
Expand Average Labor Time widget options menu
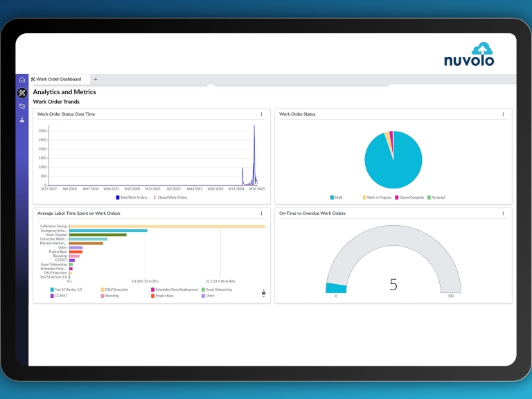click(261, 213)
